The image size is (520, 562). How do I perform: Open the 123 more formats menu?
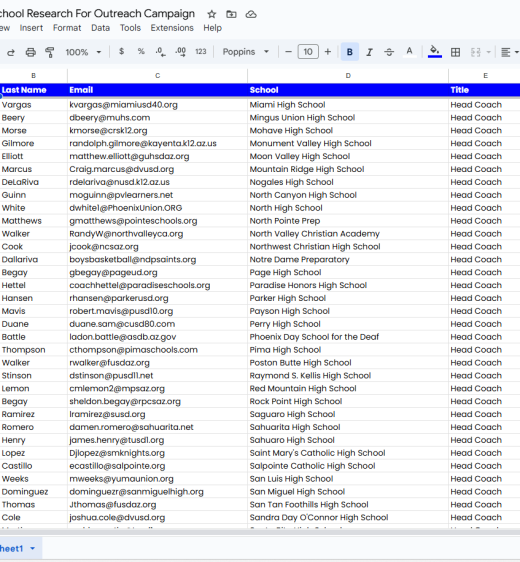[x=201, y=52]
